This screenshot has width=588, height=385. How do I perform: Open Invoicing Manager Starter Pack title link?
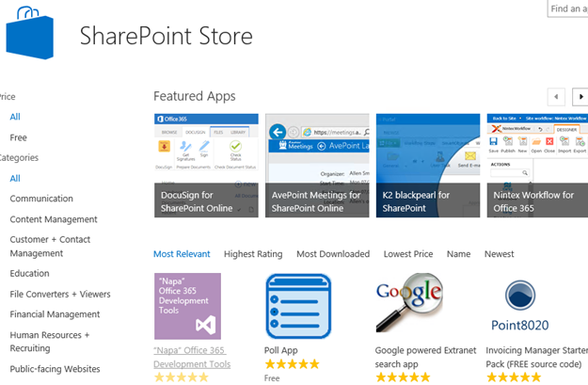click(536, 357)
